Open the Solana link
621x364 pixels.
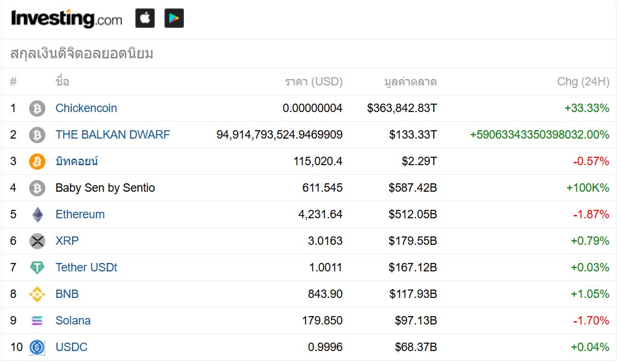tap(73, 321)
